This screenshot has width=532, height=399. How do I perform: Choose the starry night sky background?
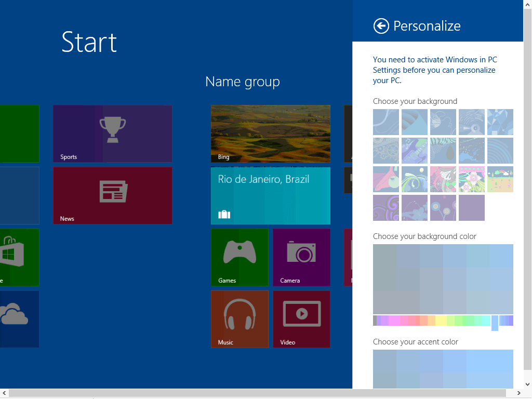coord(472,151)
